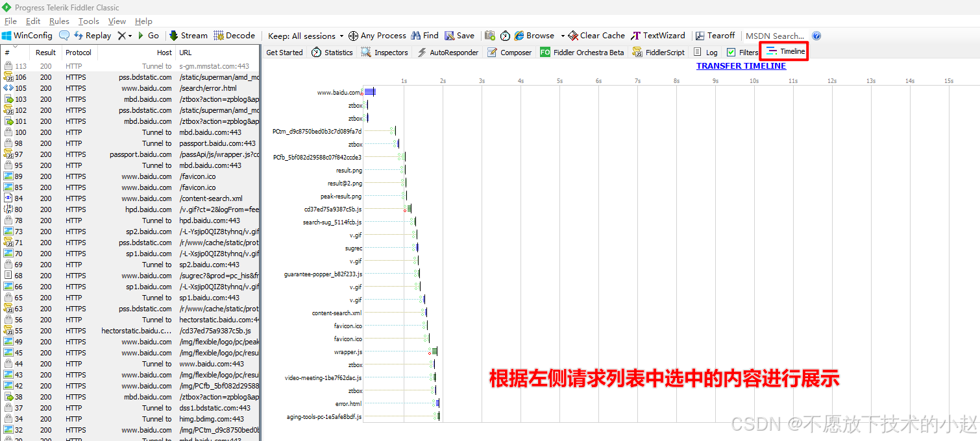The height and width of the screenshot is (441, 980).
Task: Click the Browse button
Action: pyautogui.click(x=534, y=36)
